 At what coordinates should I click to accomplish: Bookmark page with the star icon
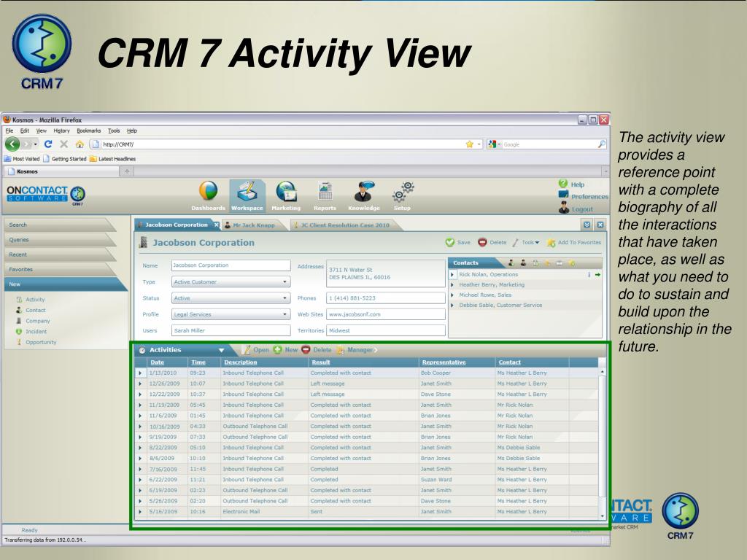[x=470, y=144]
